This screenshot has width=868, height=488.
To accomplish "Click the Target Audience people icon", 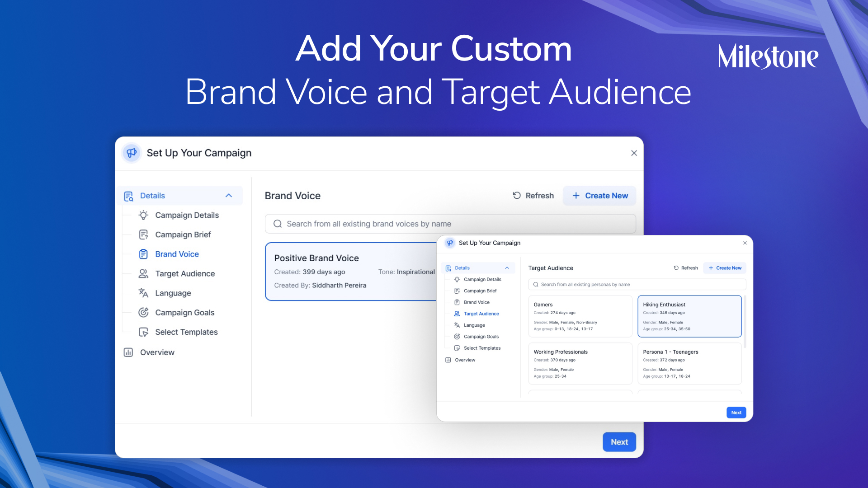I will [143, 273].
